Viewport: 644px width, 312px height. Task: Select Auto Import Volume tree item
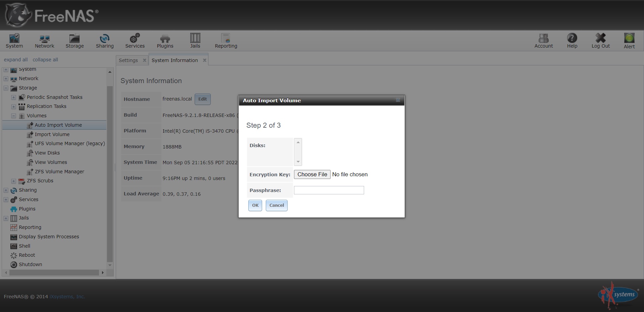coord(58,125)
